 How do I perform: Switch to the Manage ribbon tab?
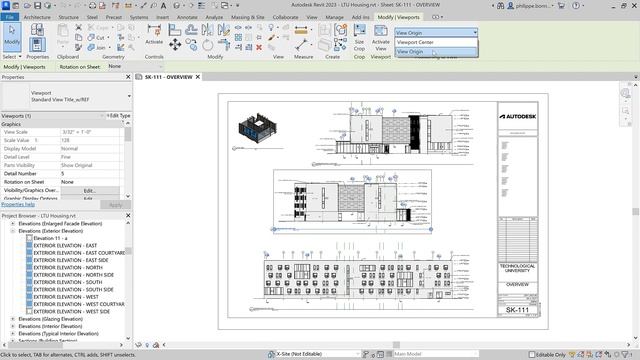point(334,17)
